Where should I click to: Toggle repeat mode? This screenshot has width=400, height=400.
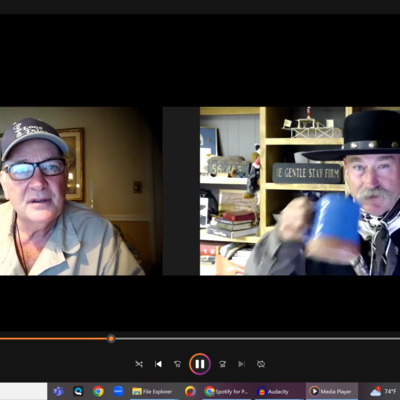[x=261, y=364]
